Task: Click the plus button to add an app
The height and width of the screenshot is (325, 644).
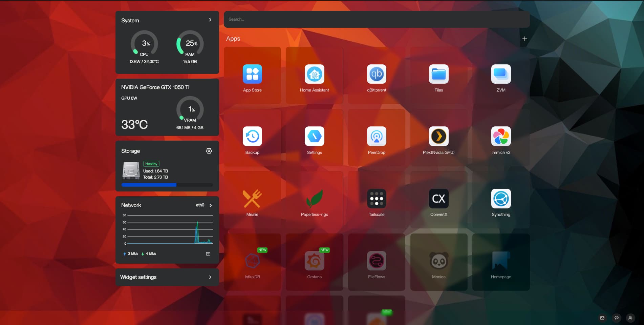Action: (x=524, y=39)
